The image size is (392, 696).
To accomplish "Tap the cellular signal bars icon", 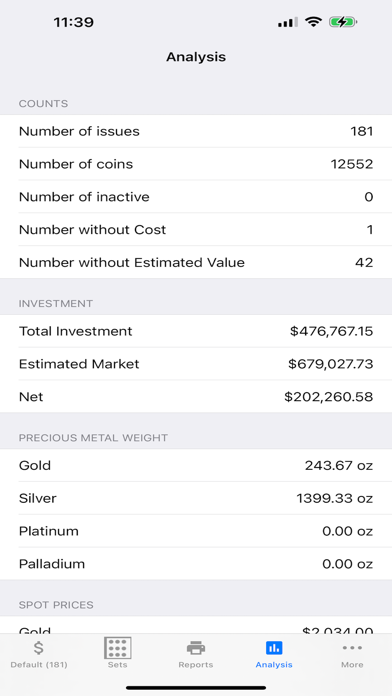I will click(288, 22).
